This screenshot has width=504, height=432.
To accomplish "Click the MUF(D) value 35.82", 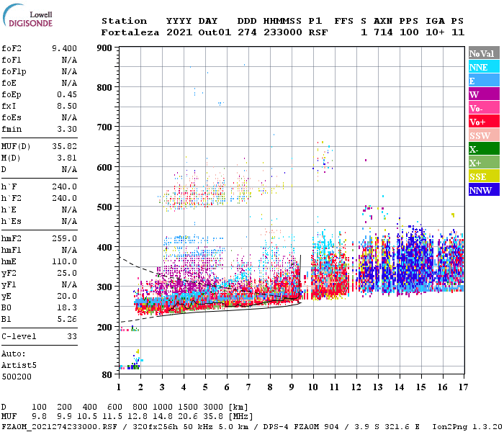I will click(x=64, y=146).
